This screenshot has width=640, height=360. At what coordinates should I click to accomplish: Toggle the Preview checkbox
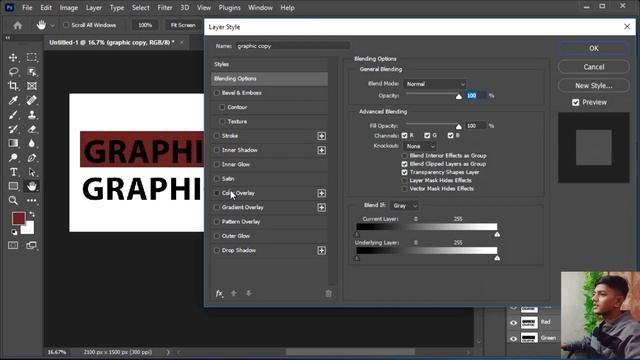576,102
